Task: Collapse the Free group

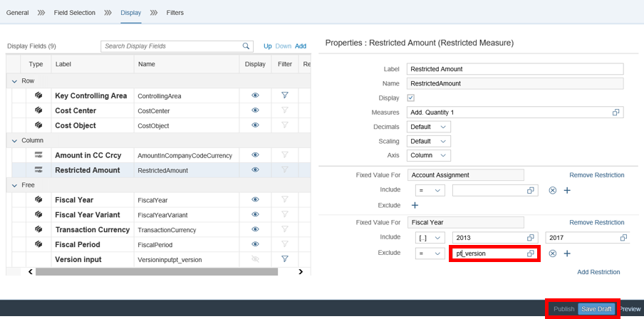Action: pyautogui.click(x=15, y=185)
